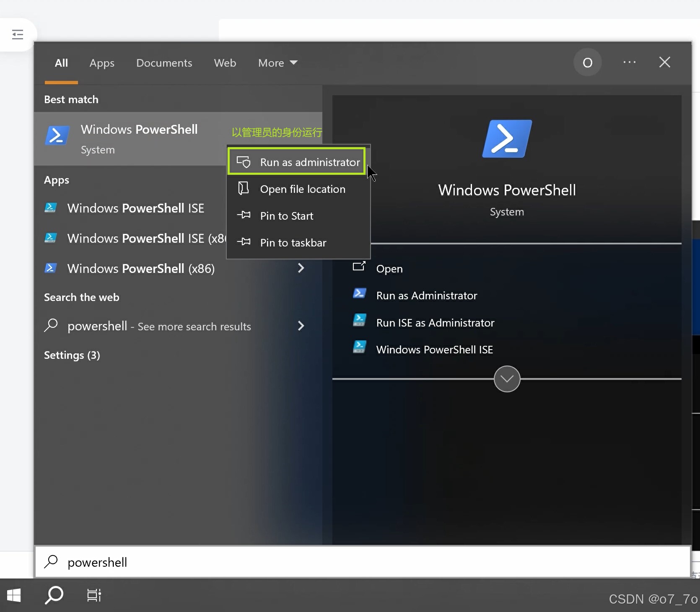Click the shield icon beside Run as administrator

click(244, 162)
